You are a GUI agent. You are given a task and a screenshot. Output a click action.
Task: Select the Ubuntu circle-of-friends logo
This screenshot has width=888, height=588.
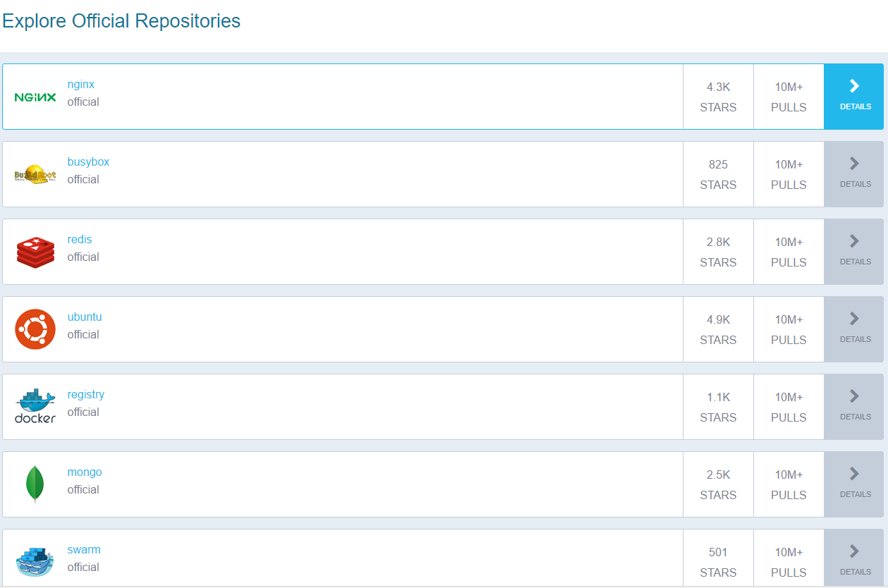[34, 329]
